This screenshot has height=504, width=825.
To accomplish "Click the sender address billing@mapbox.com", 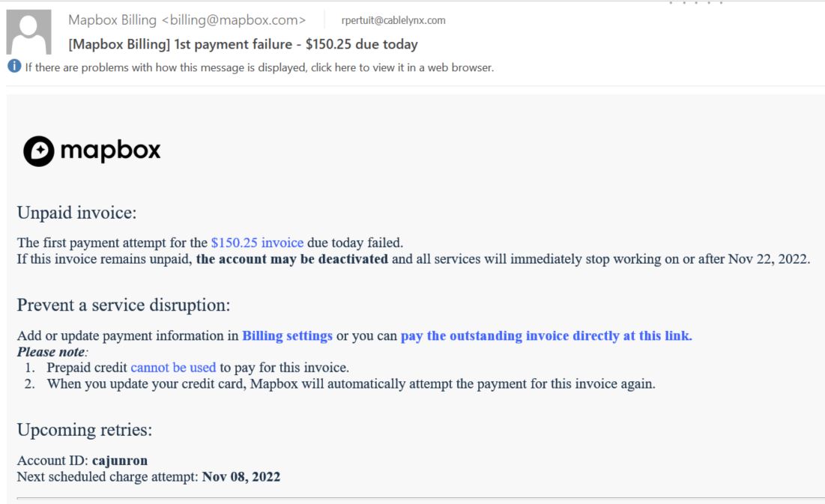I will point(234,20).
